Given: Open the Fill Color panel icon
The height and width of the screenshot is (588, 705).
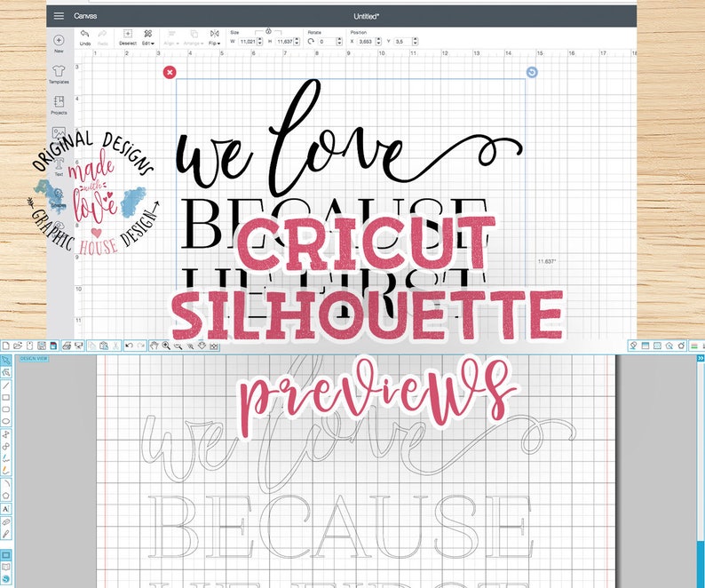Looking at the screenshot, I should coord(633,346).
